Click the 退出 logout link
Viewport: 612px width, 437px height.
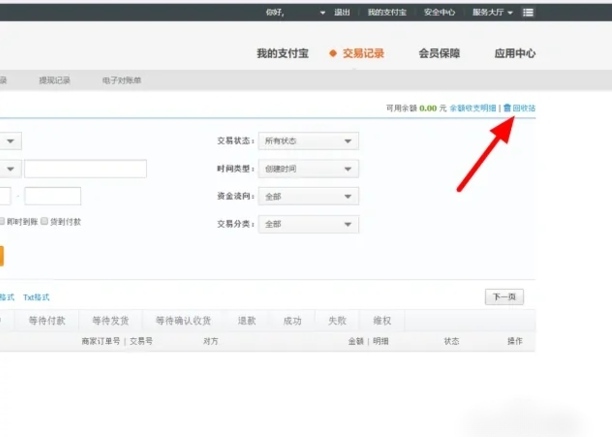click(x=342, y=12)
